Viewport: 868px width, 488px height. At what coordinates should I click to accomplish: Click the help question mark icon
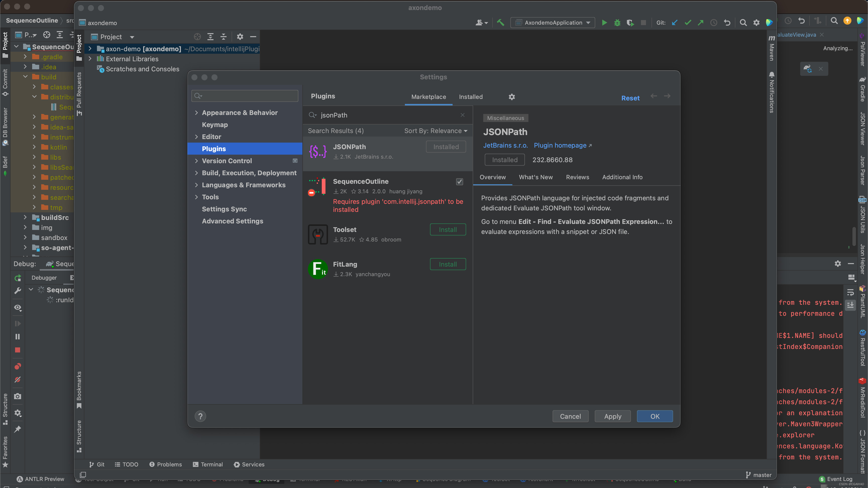pos(200,416)
